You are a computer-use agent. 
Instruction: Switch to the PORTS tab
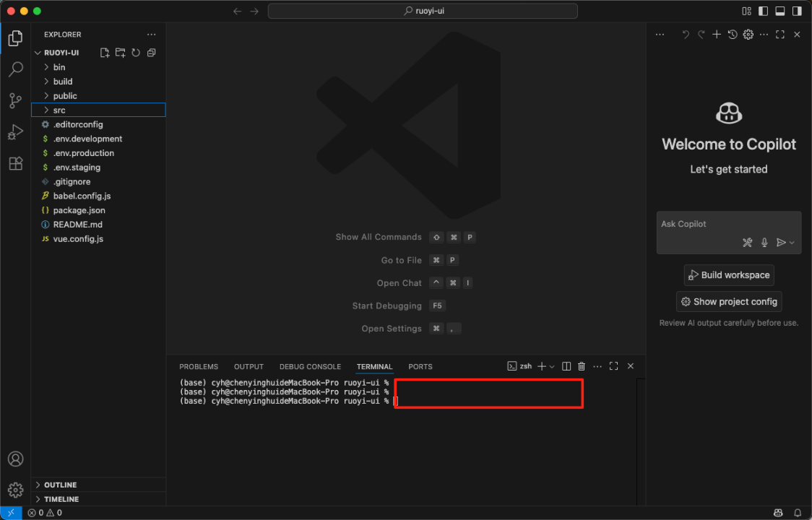click(420, 367)
